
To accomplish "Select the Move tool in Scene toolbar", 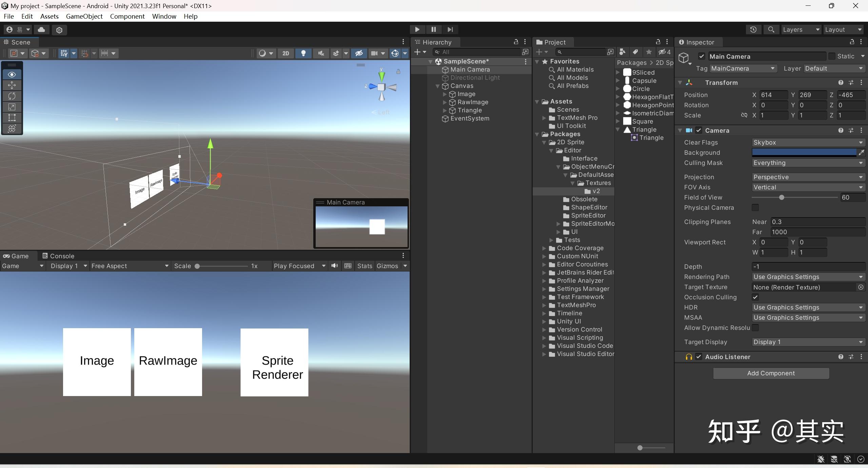I will point(12,85).
